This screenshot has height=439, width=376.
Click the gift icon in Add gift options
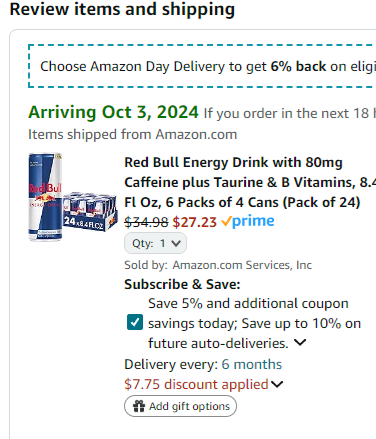(x=139, y=406)
